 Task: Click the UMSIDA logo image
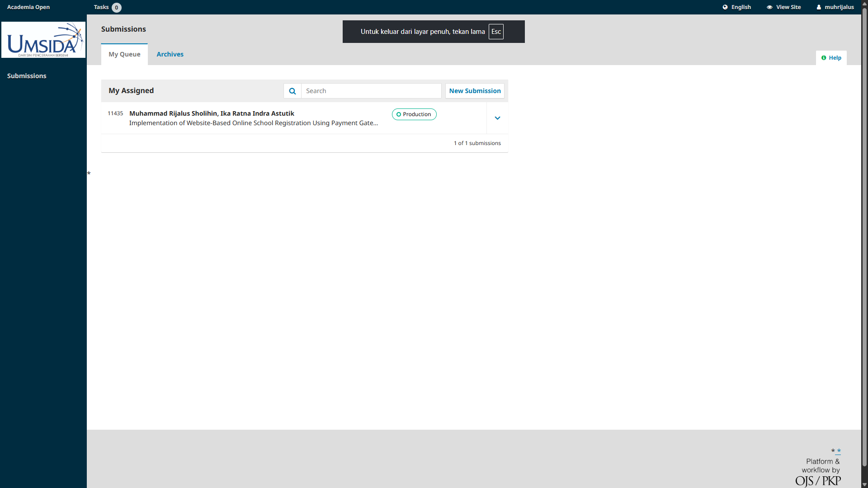click(43, 40)
